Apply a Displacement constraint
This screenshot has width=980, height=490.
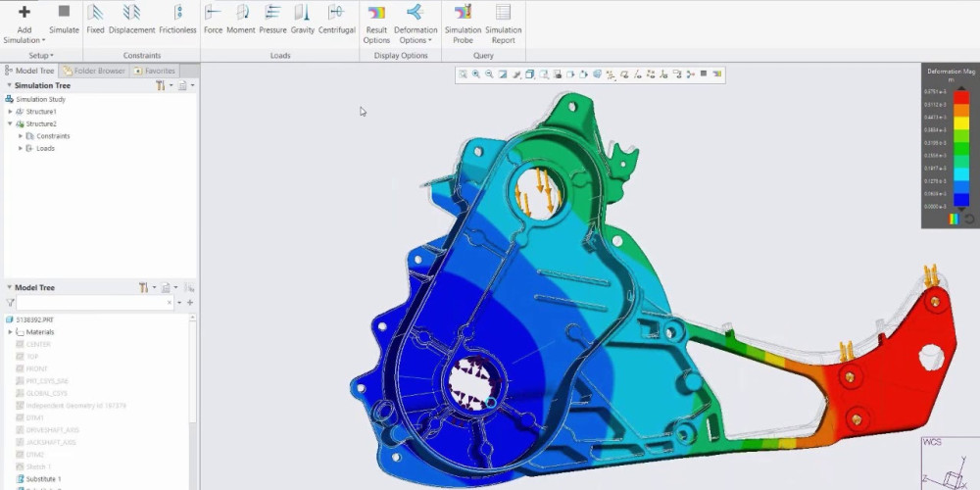131,20
